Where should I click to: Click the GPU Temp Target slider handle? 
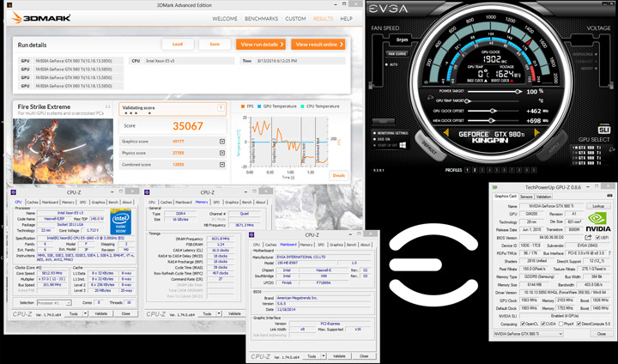(468, 101)
